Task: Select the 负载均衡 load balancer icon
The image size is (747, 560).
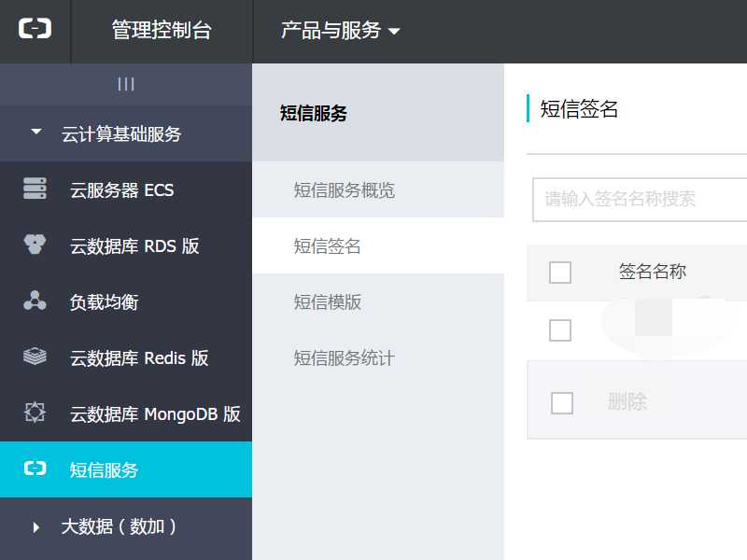Action: point(35,301)
